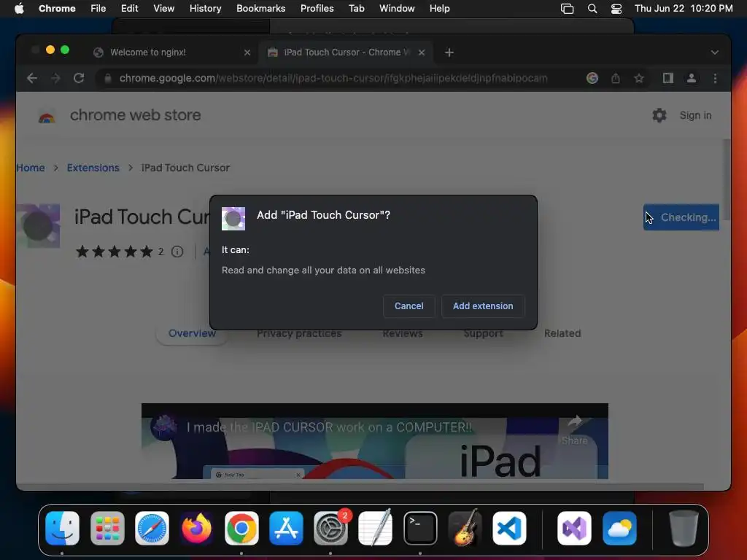747x560 pixels.
Task: Open the Bookmarks menu
Action: click(260, 9)
